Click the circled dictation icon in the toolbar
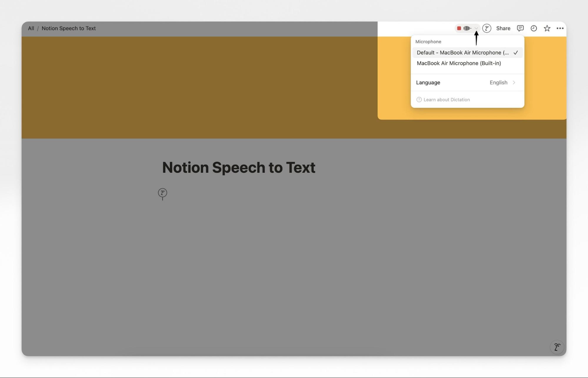The image size is (588, 378). [x=487, y=28]
